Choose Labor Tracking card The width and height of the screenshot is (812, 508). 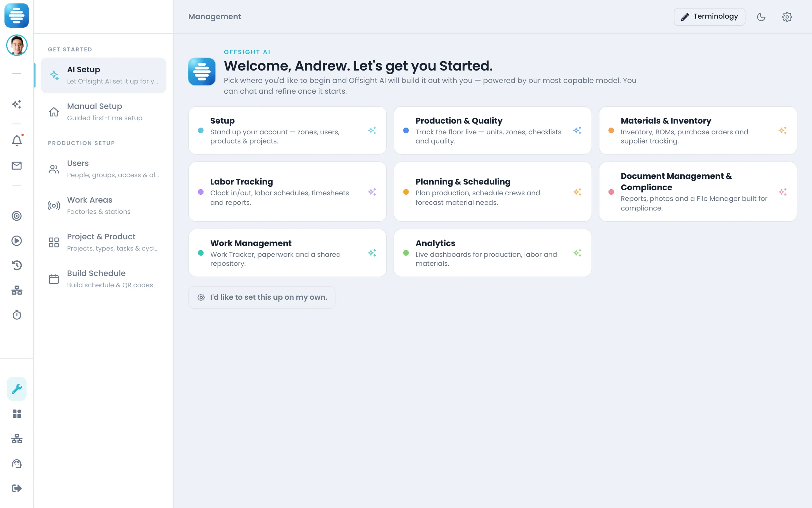point(288,191)
